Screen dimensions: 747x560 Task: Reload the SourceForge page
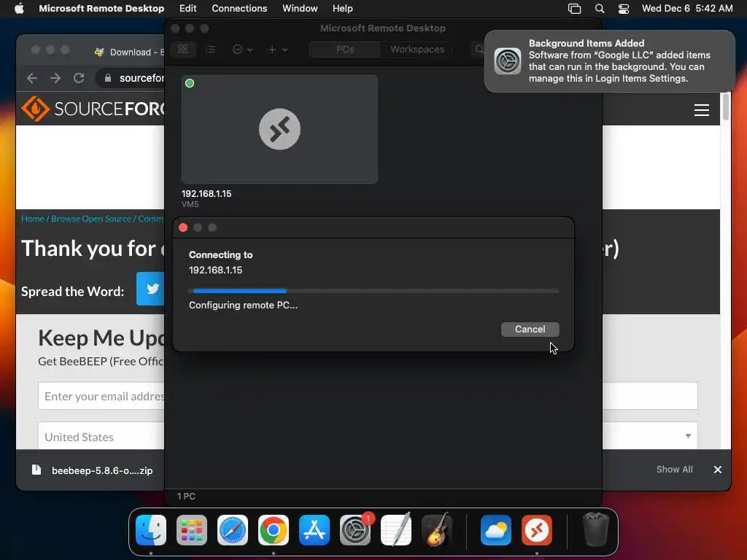point(79,77)
